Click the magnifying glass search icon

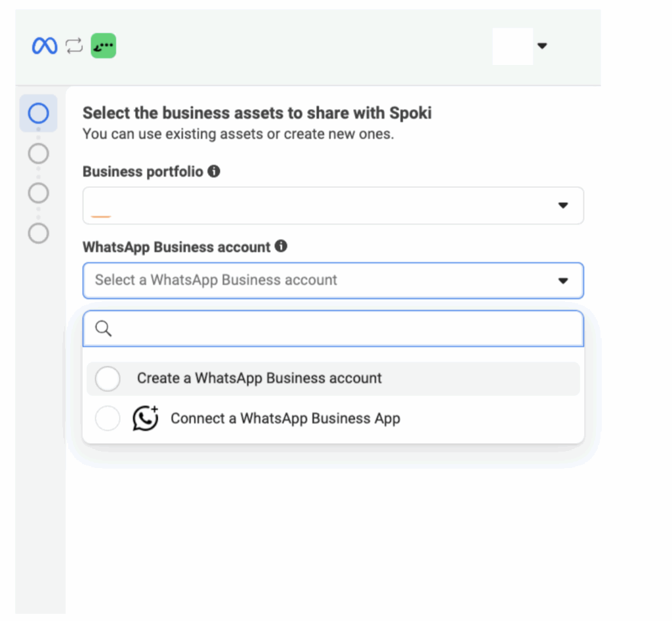(x=104, y=329)
